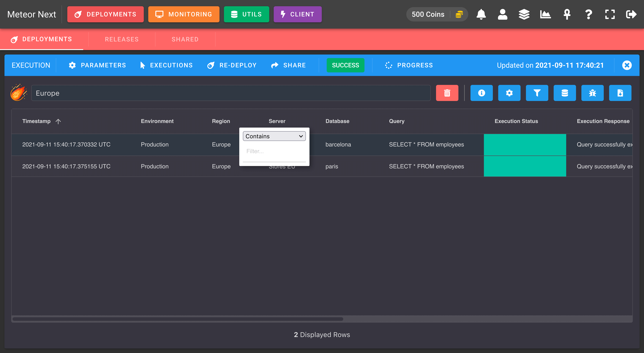Viewport: 644px width, 353px height.
Task: Switch to the SHARED tab
Action: pyautogui.click(x=185, y=39)
